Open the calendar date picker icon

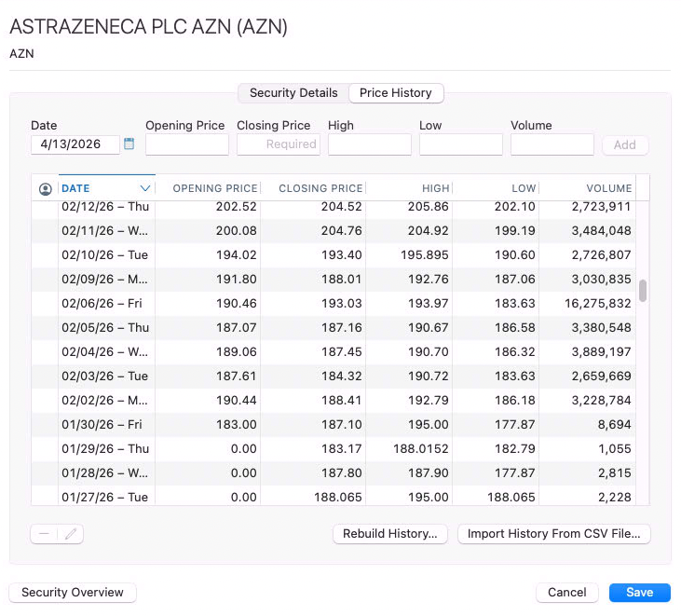129,144
